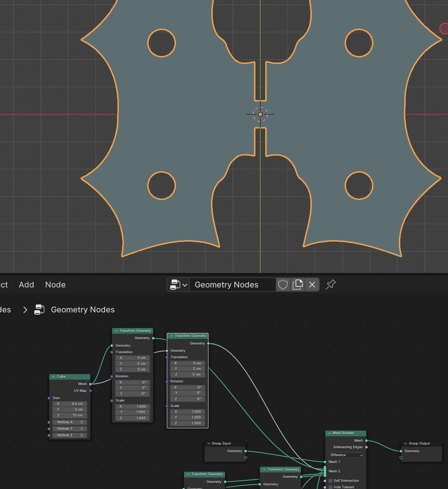Click Mesh Boolean Mesh output socket
This screenshot has width=448, height=489.
(x=366, y=441)
